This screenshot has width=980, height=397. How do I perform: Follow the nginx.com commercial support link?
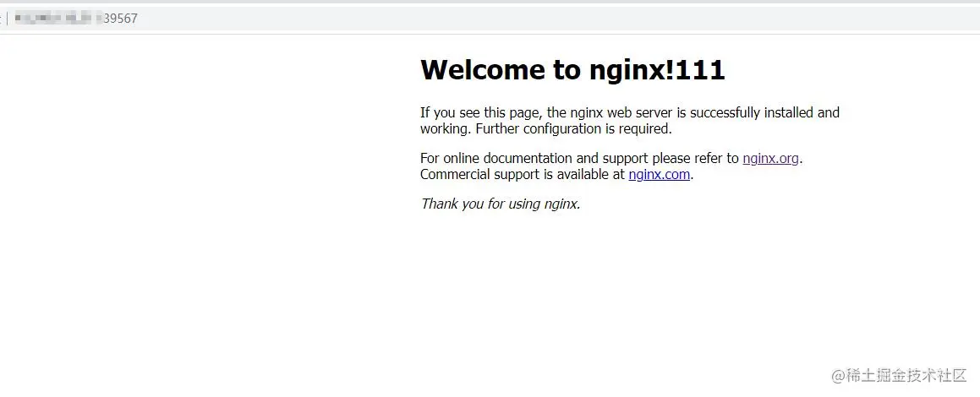point(660,175)
